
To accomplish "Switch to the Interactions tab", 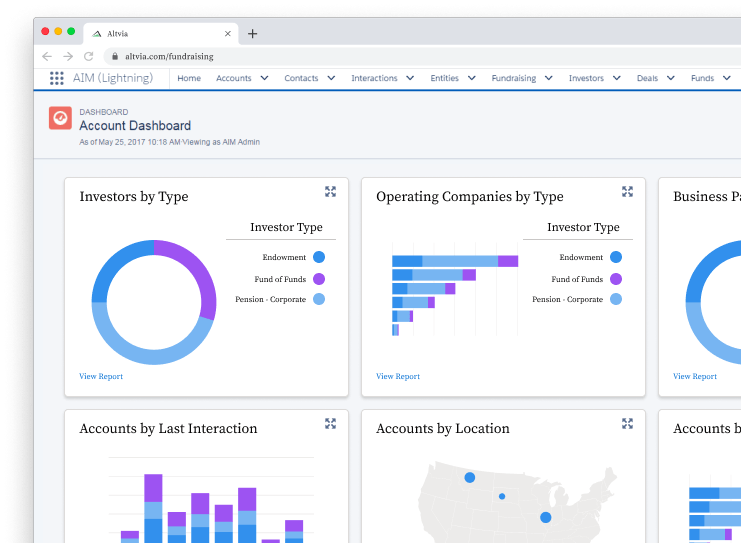I will pos(374,78).
